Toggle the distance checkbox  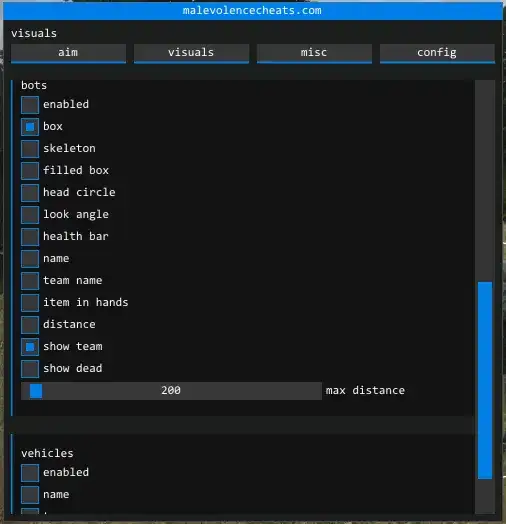(30, 325)
